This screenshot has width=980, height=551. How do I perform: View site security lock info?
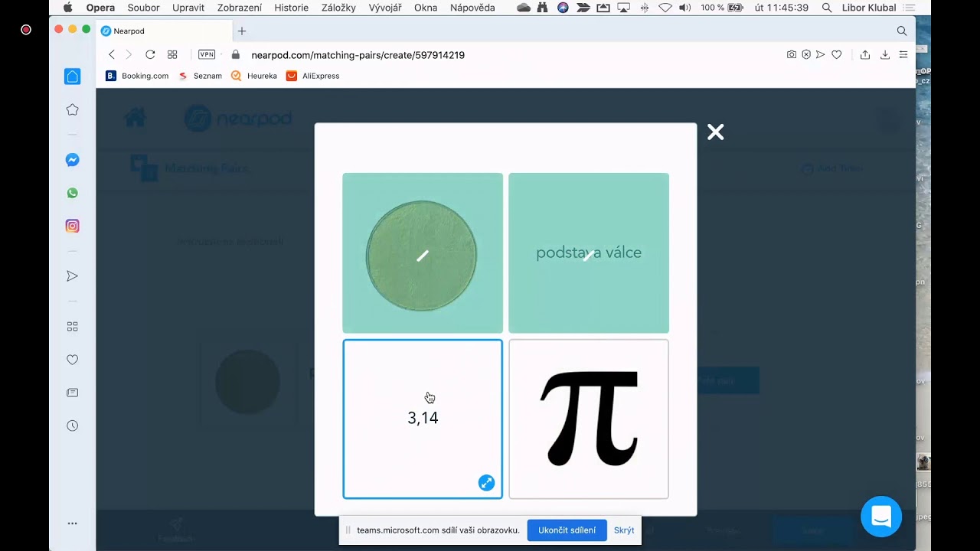pos(236,54)
